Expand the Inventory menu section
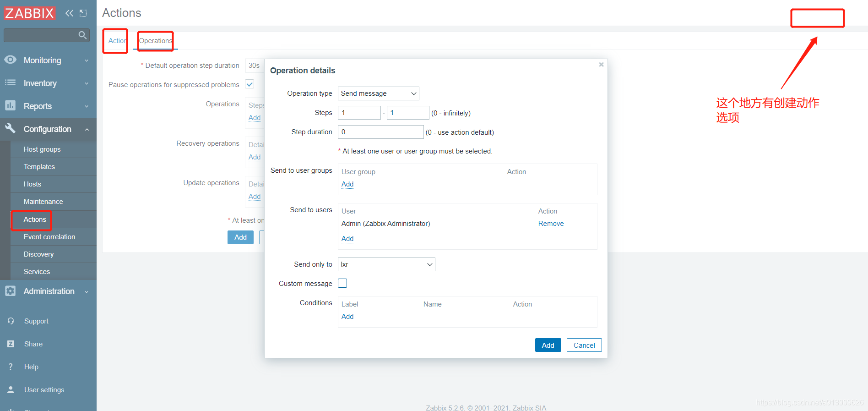Screen dimensions: 868x411 [x=48, y=83]
